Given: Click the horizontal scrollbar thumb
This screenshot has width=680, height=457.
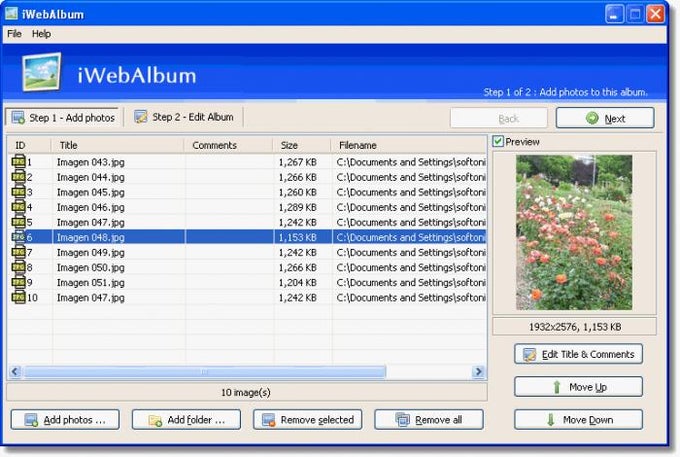Looking at the screenshot, I should tap(205, 372).
